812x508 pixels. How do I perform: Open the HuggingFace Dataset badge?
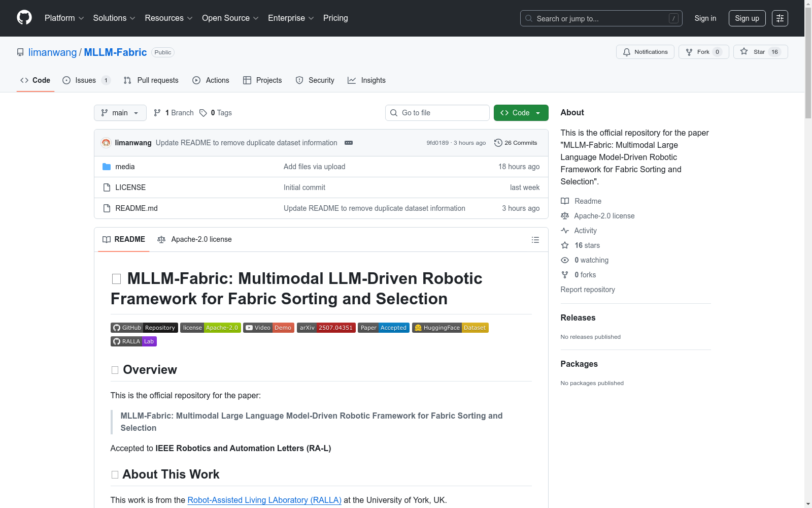[x=450, y=328]
